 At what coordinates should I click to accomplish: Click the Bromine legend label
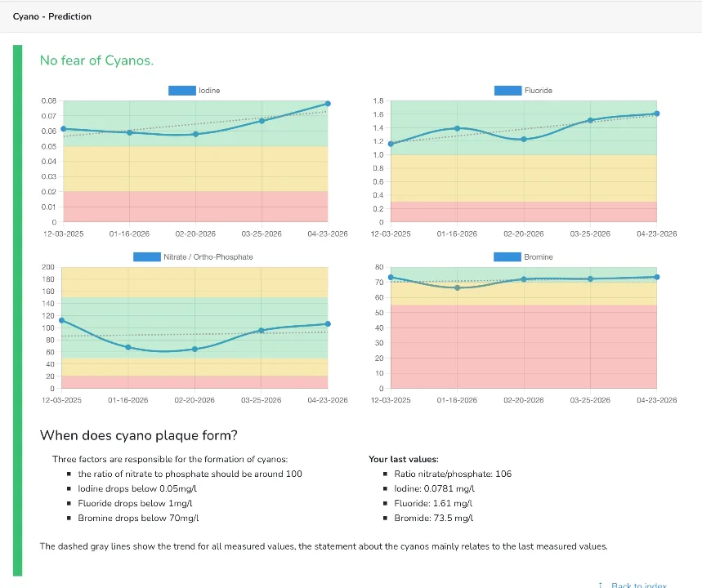[538, 257]
